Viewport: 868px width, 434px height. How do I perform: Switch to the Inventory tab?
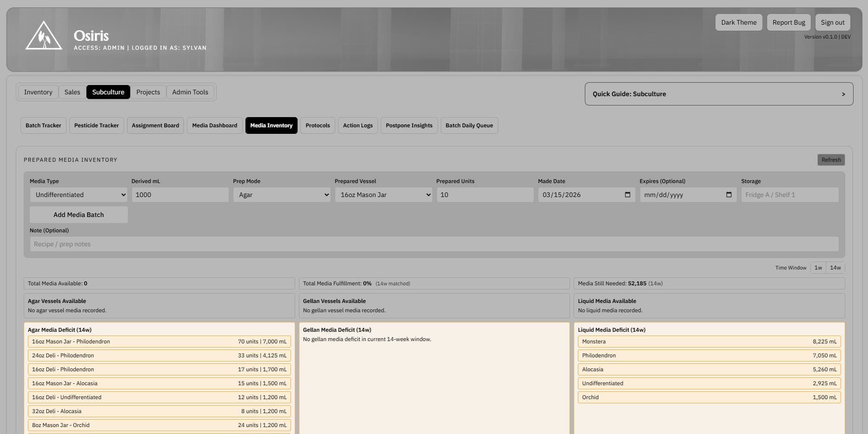pyautogui.click(x=38, y=92)
